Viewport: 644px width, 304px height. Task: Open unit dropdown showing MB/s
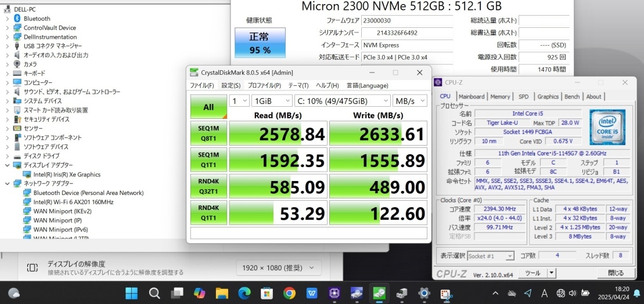[x=409, y=101]
